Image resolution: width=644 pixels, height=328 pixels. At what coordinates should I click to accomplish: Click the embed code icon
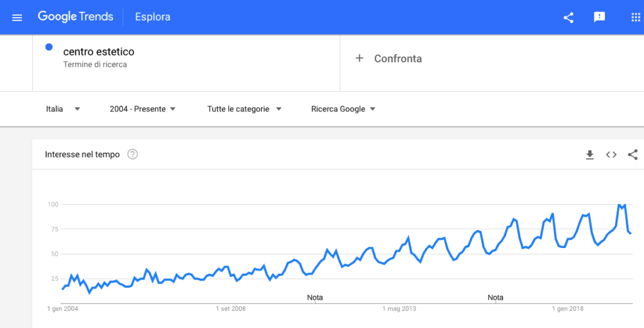[x=611, y=154]
